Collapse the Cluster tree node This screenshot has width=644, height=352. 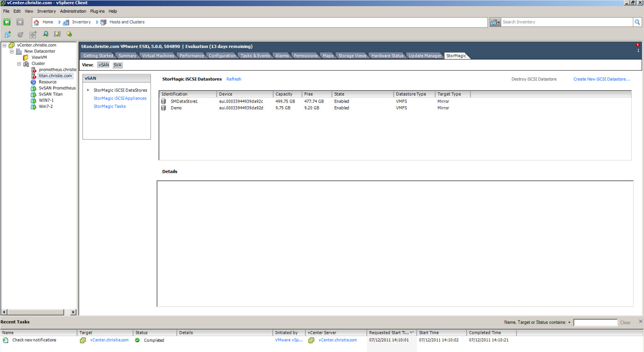pos(19,64)
